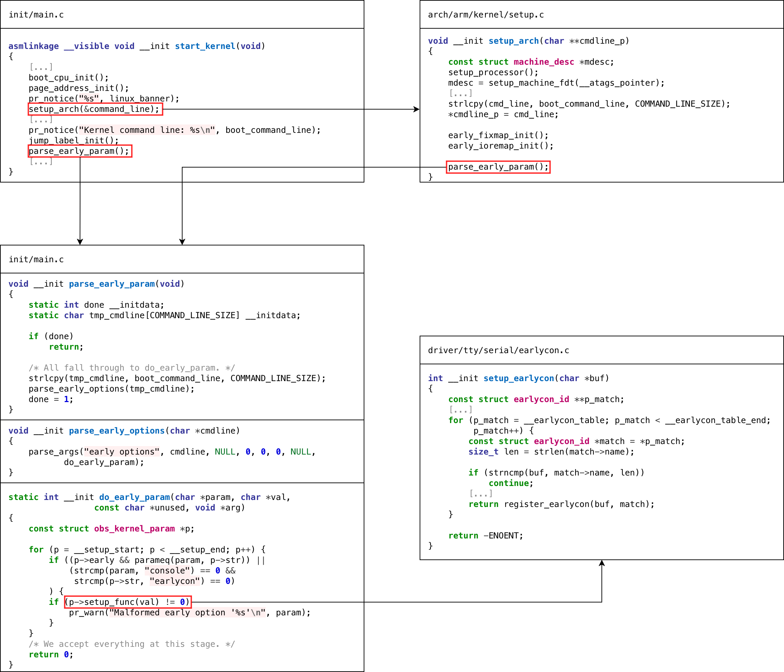The height and width of the screenshot is (672, 784).
Task: Click the do_early_param function definition name
Action: 134,497
